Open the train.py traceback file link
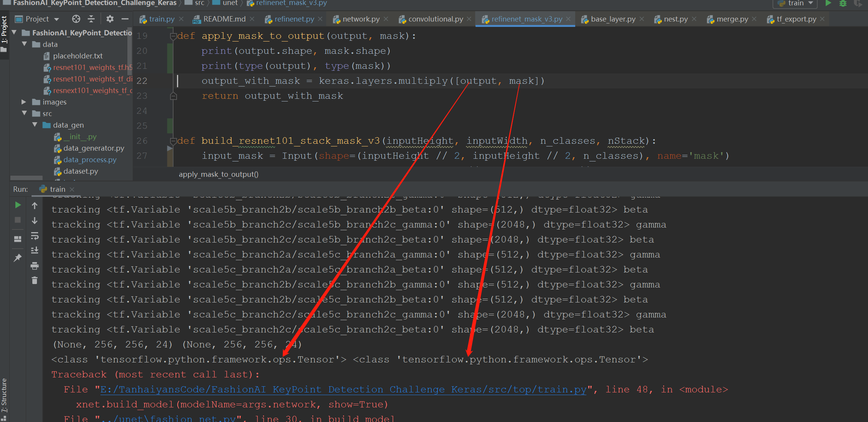The height and width of the screenshot is (422, 868). tap(343, 389)
